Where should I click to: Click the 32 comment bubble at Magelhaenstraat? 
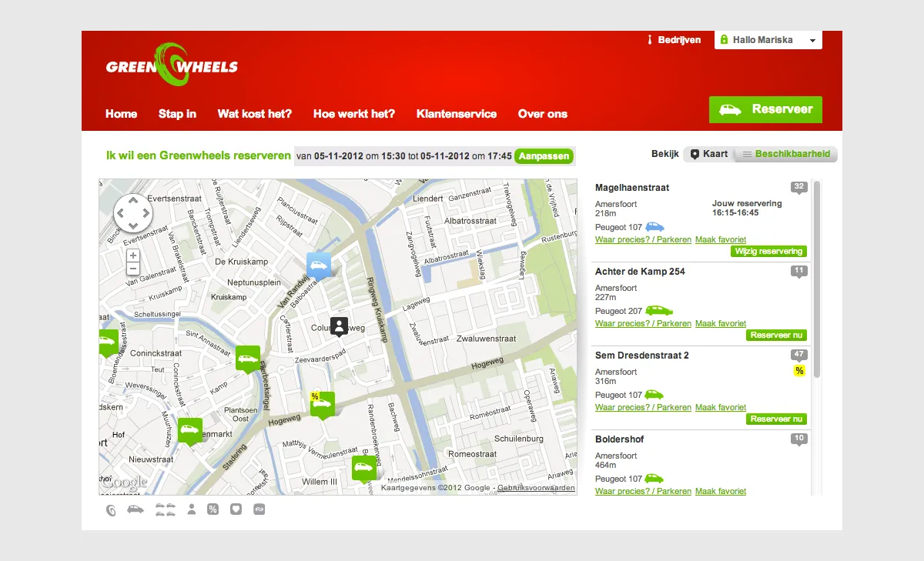pyautogui.click(x=798, y=187)
